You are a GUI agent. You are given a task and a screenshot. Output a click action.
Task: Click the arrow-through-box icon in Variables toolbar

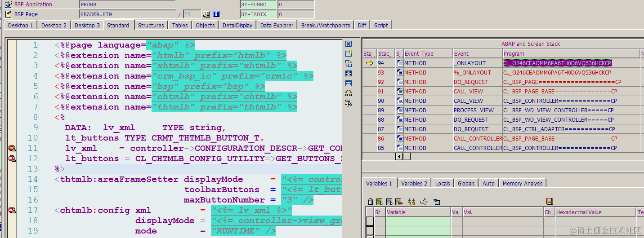[x=424, y=202]
